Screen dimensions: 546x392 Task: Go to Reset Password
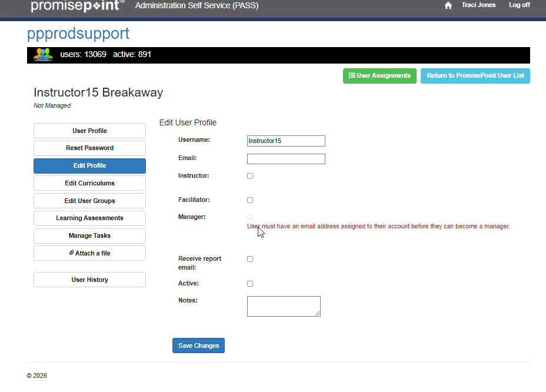tap(89, 148)
